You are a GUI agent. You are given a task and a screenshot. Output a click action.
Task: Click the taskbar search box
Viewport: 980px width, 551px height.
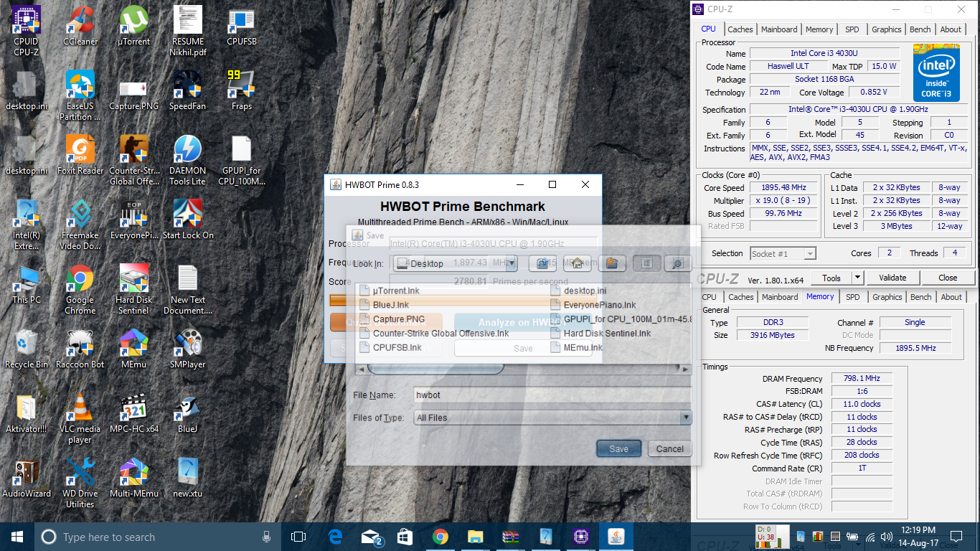(x=158, y=537)
